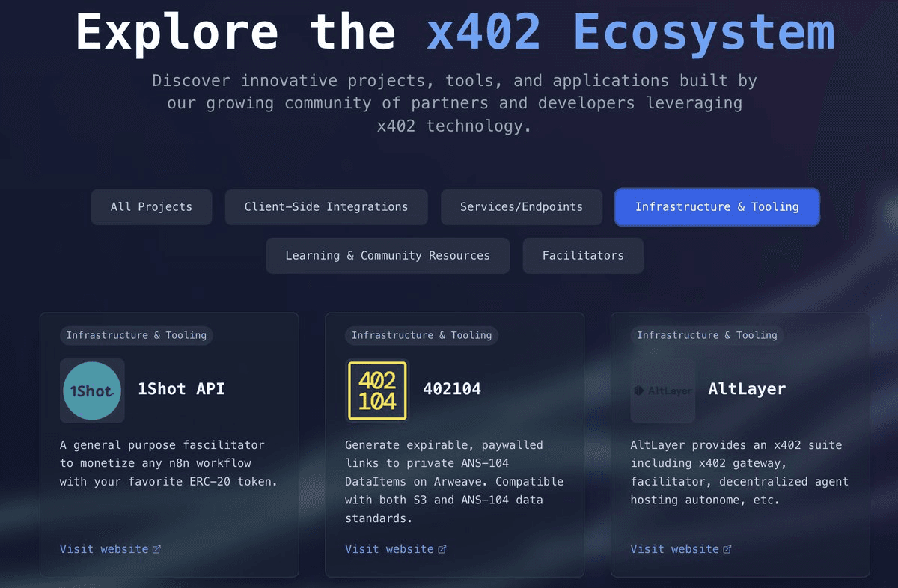Click external-link icon on the AltLayer card
Image resolution: width=898 pixels, height=588 pixels.
[726, 548]
